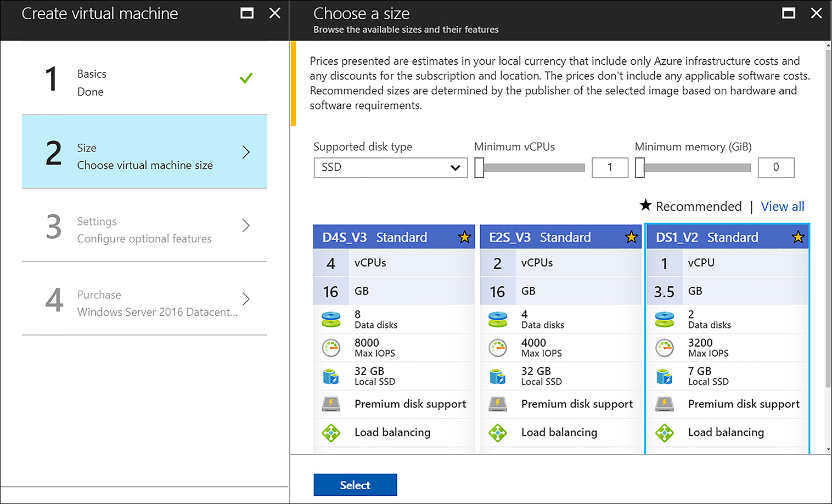This screenshot has width=832, height=504.
Task: Click the Premium disk support icon in D4S_V3 card
Action: tap(331, 404)
